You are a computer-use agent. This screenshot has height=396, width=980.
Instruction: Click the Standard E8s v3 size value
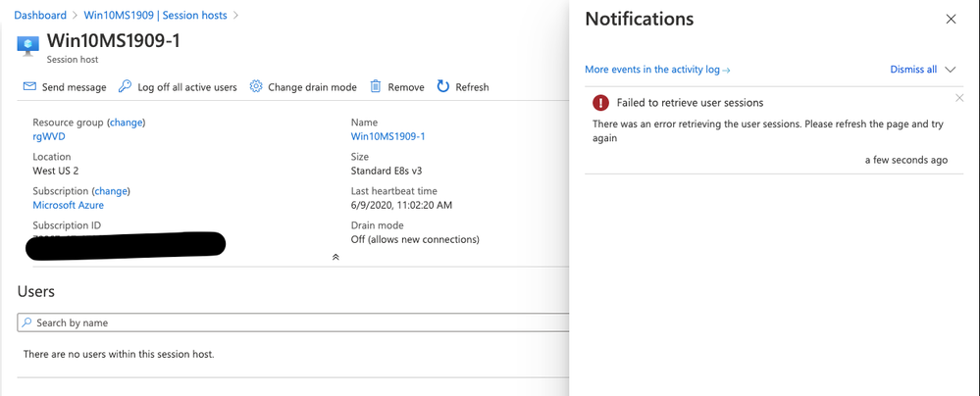(387, 171)
